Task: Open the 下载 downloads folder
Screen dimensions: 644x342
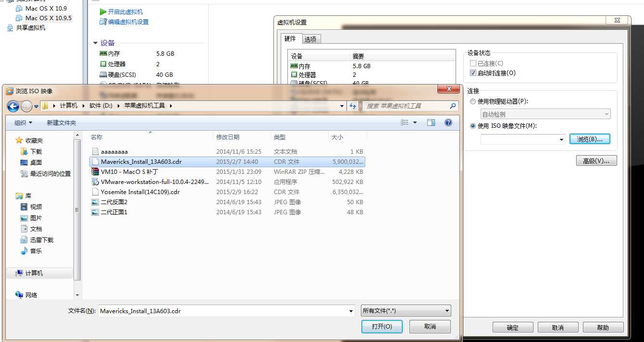Action: (32, 151)
